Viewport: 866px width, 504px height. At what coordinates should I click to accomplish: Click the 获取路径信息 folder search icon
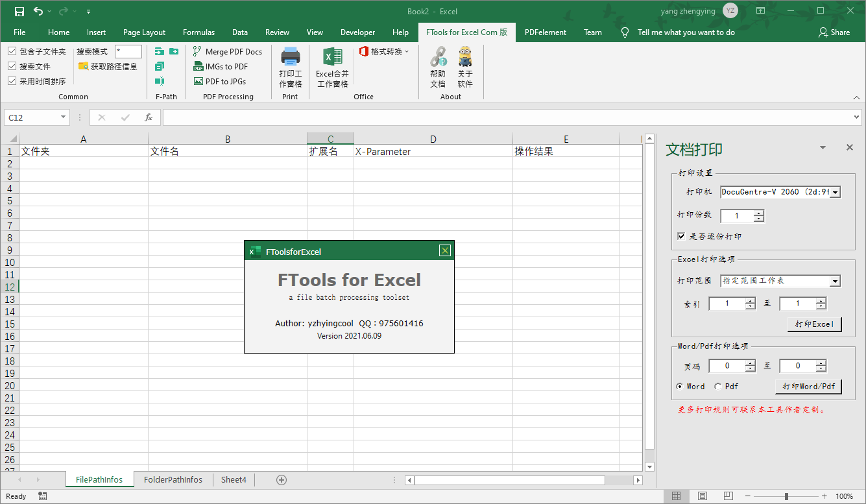tap(83, 66)
